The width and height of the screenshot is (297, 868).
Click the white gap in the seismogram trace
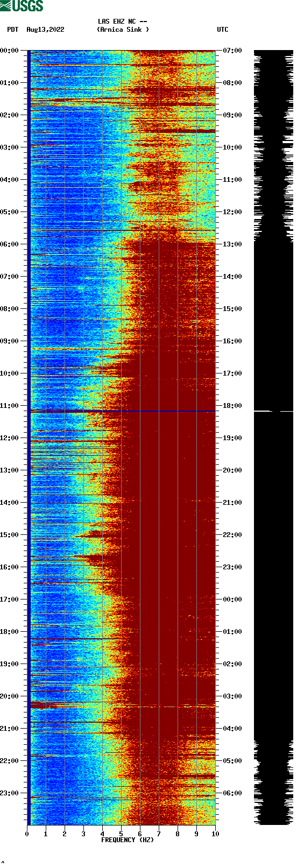(273, 412)
